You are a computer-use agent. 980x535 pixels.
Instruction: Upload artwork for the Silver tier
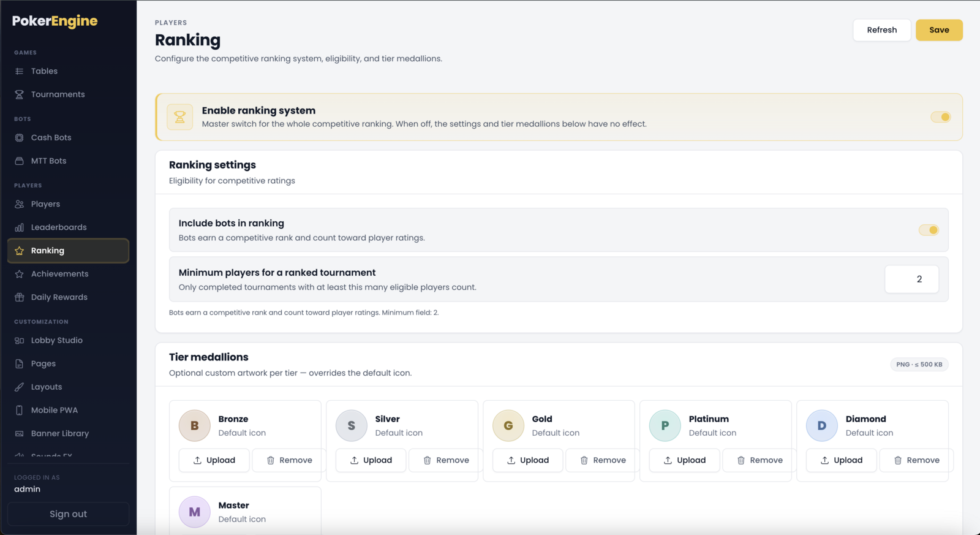point(371,460)
